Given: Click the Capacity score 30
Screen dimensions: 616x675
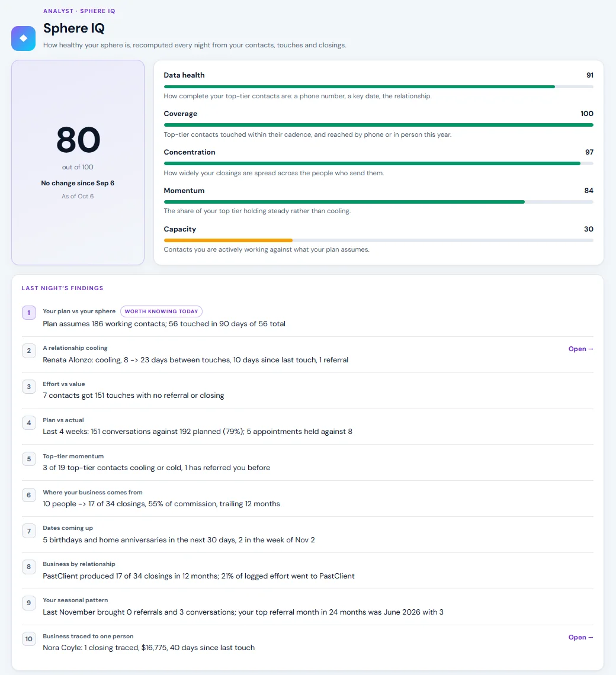Looking at the screenshot, I should [589, 229].
